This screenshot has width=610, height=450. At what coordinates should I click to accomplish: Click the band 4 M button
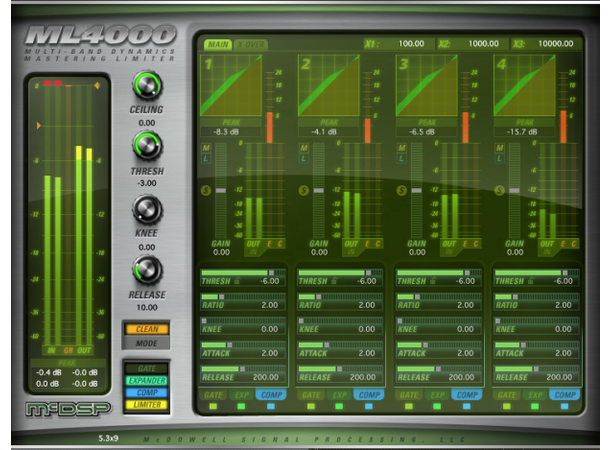tap(500, 148)
